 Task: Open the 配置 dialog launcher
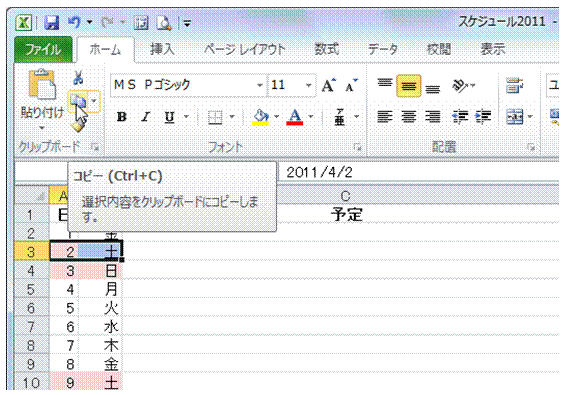[x=531, y=147]
